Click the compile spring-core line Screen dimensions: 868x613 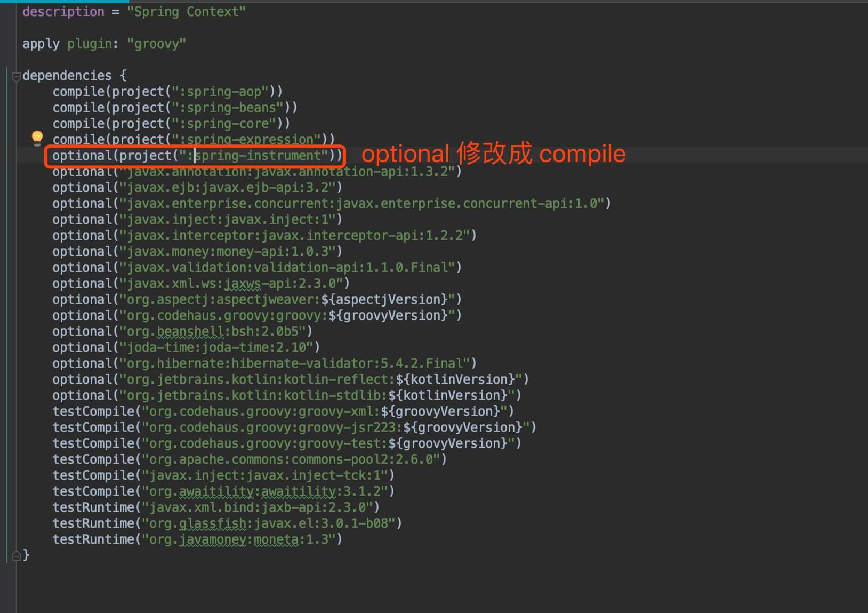171,124
